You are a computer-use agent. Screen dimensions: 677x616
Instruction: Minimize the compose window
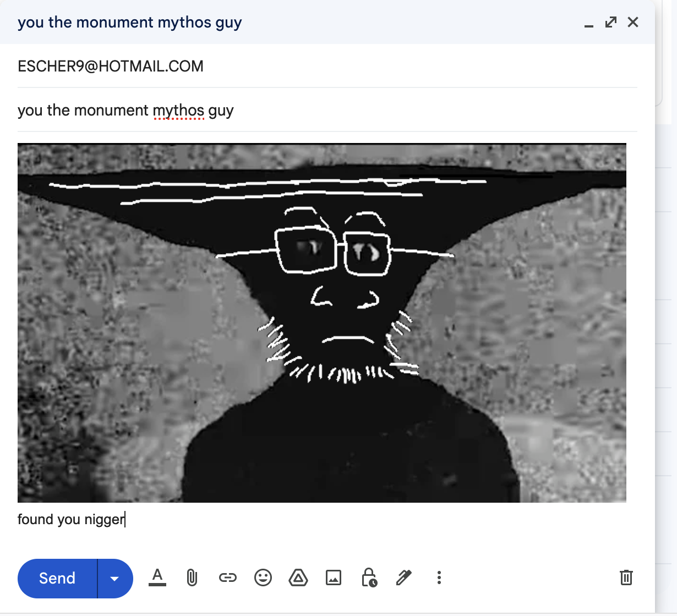[588, 23]
